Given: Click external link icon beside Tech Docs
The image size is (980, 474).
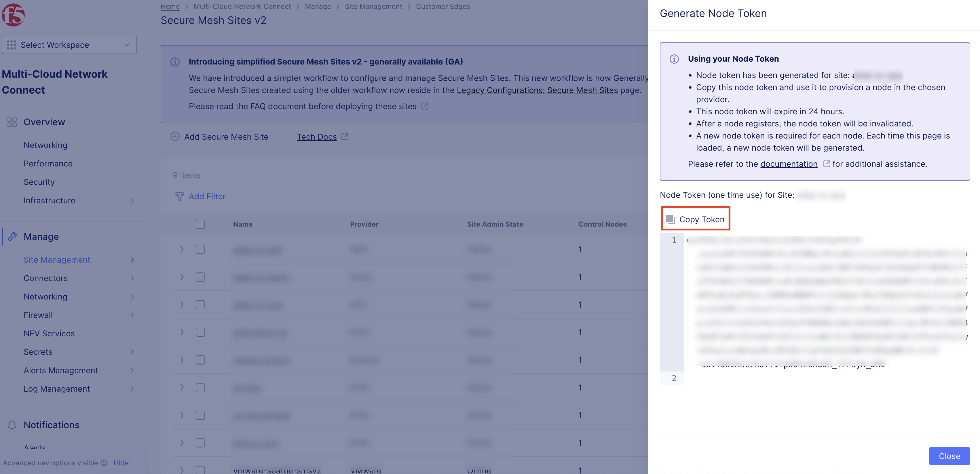Looking at the screenshot, I should click(345, 136).
